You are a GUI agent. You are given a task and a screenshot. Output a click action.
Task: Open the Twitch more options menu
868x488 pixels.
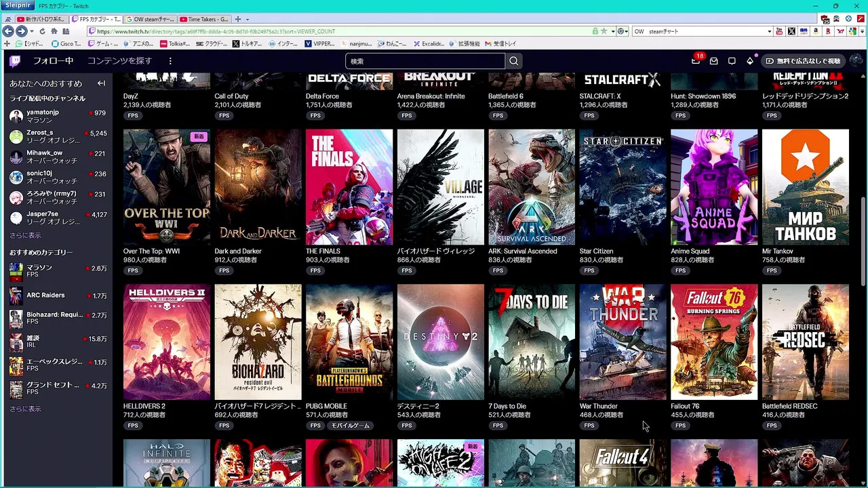coord(170,61)
